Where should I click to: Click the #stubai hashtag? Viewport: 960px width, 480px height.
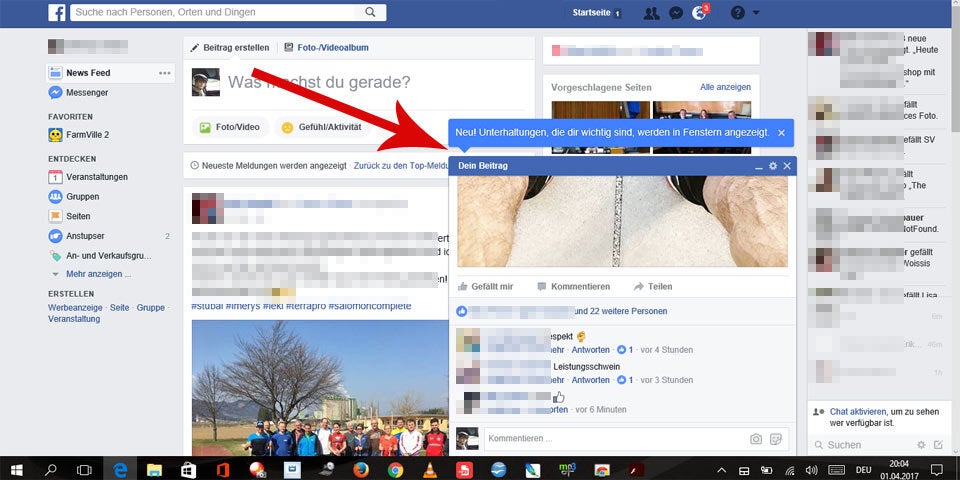coord(207,306)
